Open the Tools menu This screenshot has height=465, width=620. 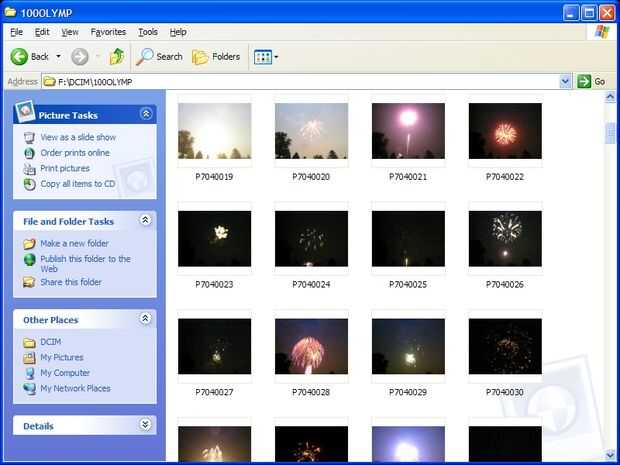(148, 32)
